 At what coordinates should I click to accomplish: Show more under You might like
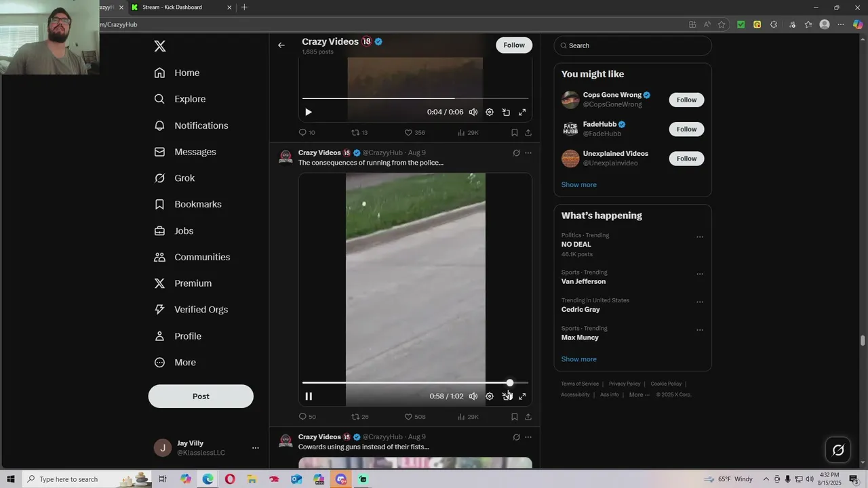tap(578, 185)
